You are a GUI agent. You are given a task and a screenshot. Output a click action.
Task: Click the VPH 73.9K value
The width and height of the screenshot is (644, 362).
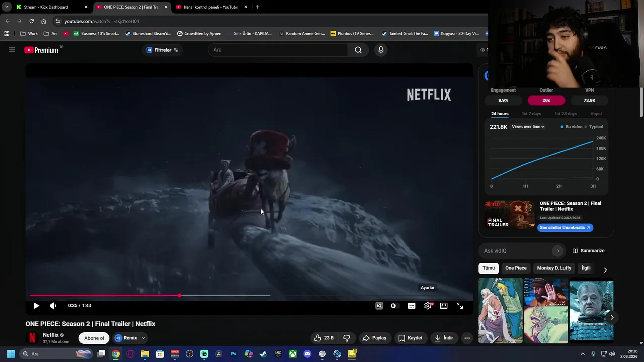pos(590,100)
